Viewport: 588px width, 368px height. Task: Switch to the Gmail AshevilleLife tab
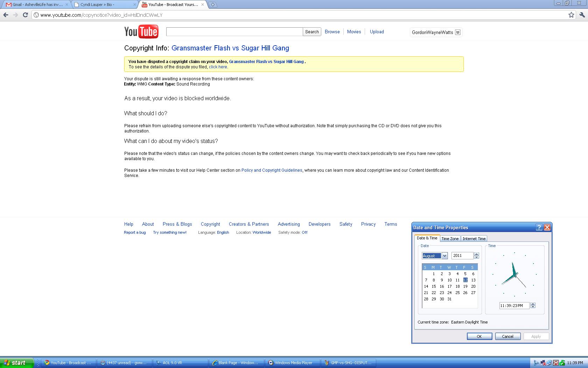click(36, 5)
